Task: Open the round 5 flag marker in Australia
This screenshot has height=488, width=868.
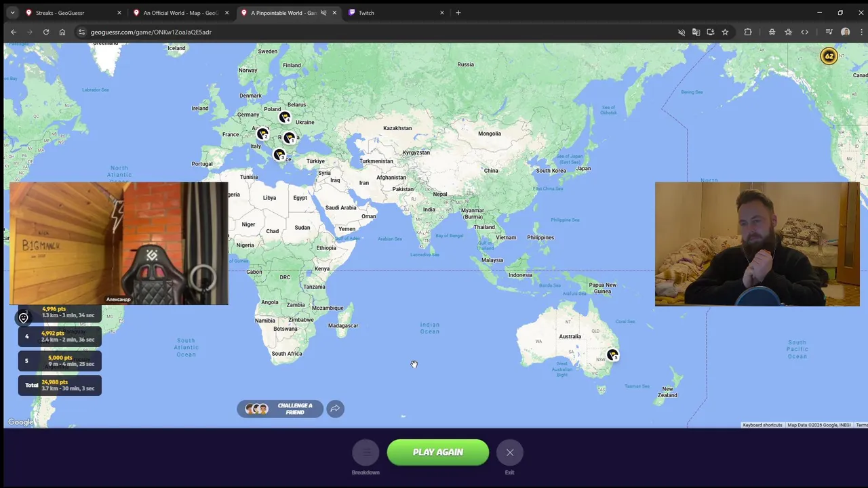Action: coord(613,354)
